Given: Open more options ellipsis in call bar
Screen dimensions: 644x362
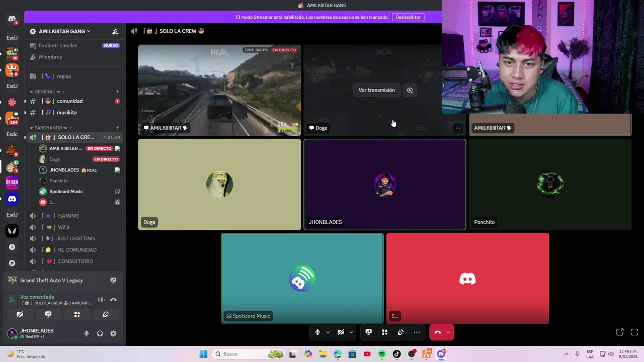Looking at the screenshot, I should click(417, 332).
